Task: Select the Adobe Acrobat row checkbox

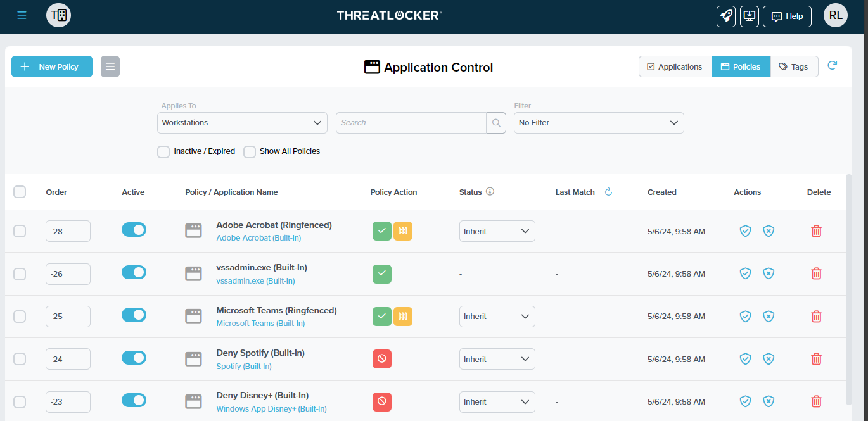Action: pyautogui.click(x=20, y=231)
